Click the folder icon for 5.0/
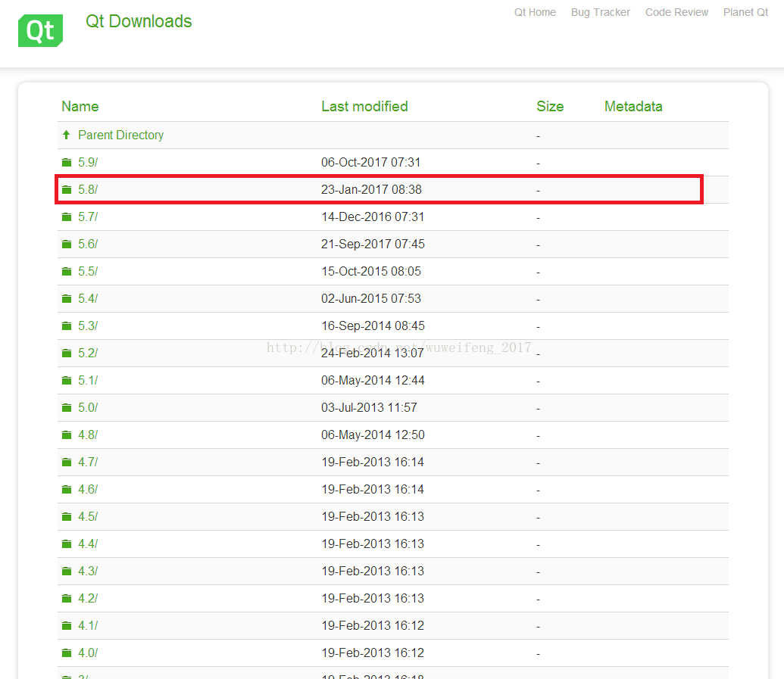The image size is (784, 679). point(67,407)
